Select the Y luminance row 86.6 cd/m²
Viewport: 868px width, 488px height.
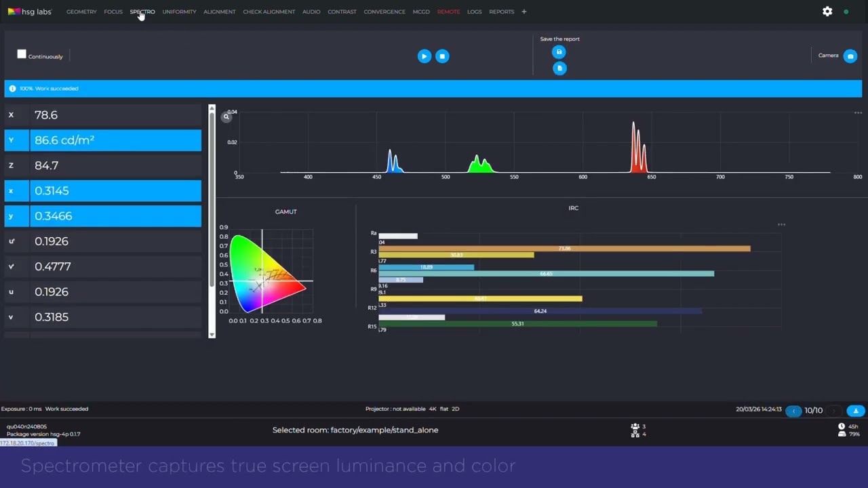(103, 140)
